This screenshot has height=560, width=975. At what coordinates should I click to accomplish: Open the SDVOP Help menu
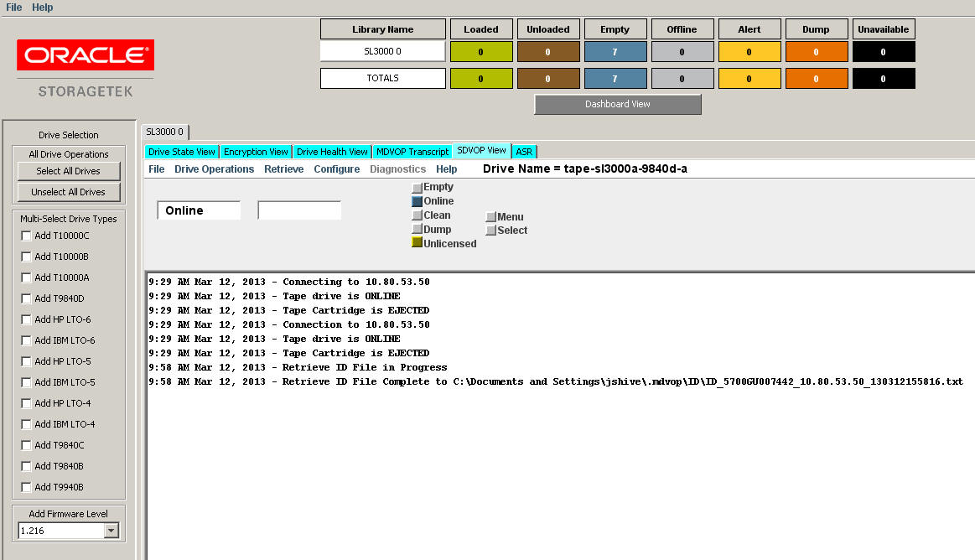pyautogui.click(x=446, y=169)
